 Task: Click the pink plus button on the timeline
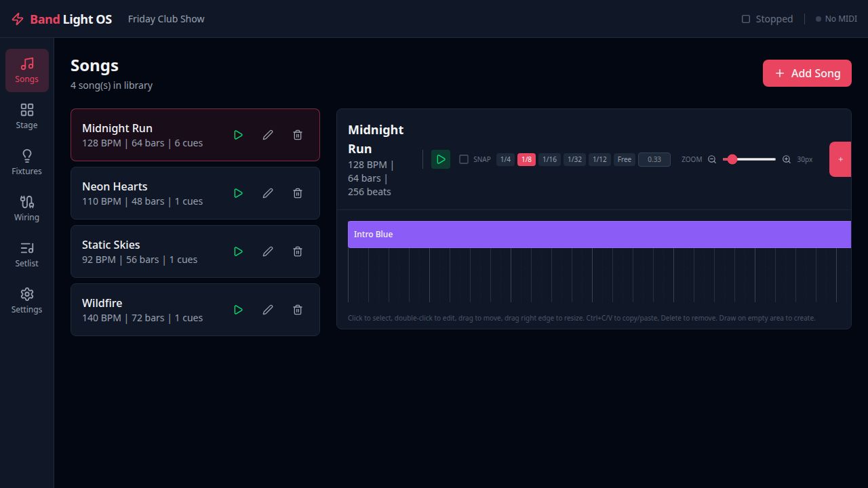(840, 159)
